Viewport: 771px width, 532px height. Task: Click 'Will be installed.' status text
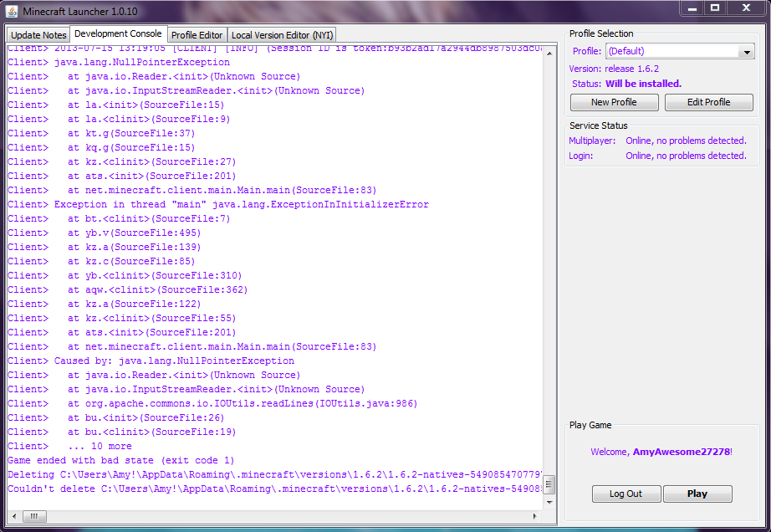coord(643,84)
